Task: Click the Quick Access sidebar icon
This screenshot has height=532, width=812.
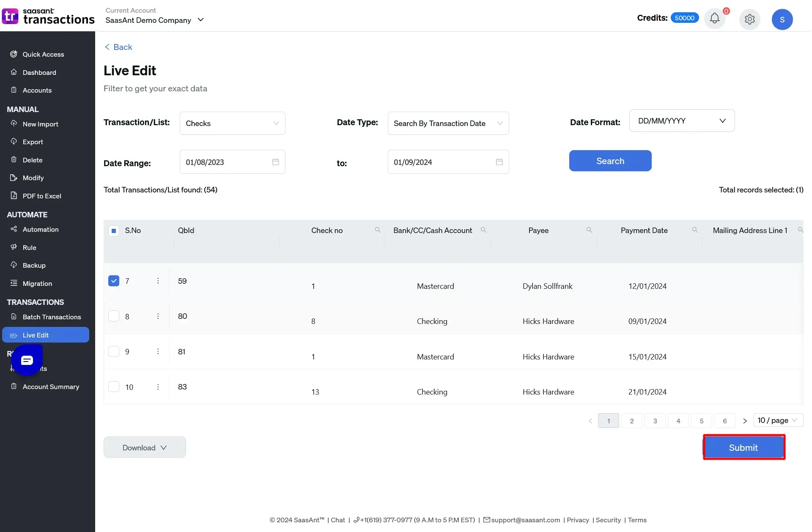Action: click(x=14, y=54)
